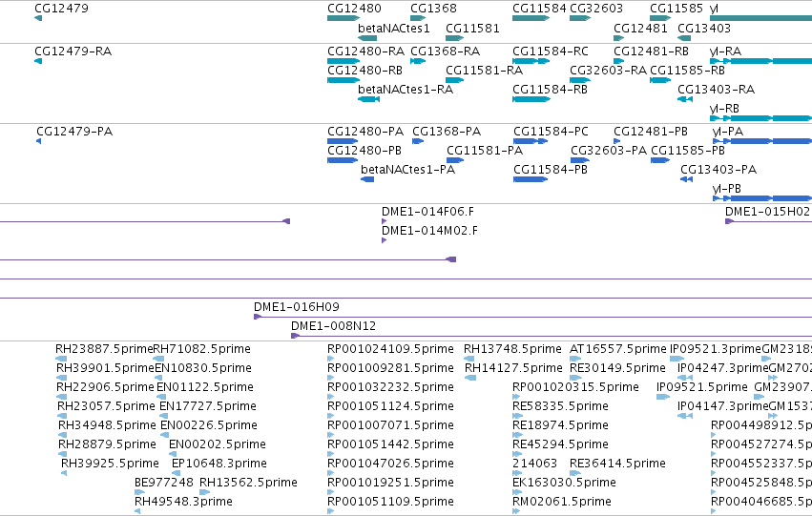Click EST RH23887.5prime
This screenshot has height=516, width=812.
click(104, 349)
